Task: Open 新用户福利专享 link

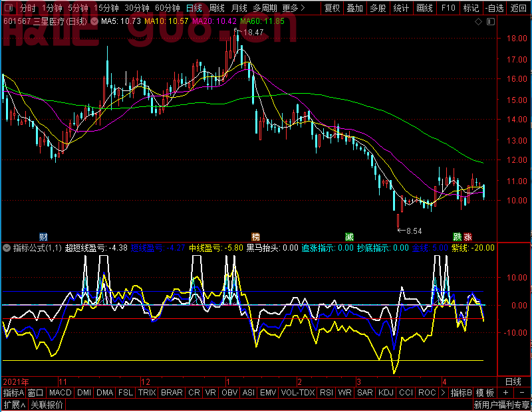Action: [502, 405]
